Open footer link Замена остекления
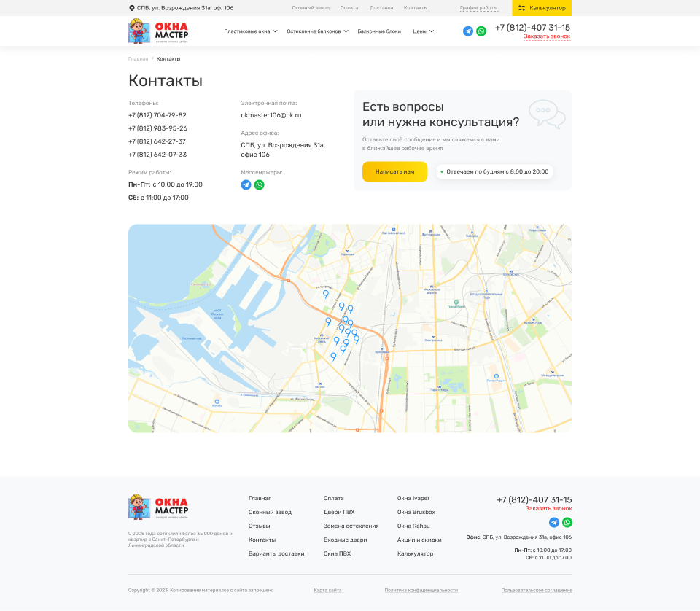Screen dimensions: 700x611 point(351,526)
